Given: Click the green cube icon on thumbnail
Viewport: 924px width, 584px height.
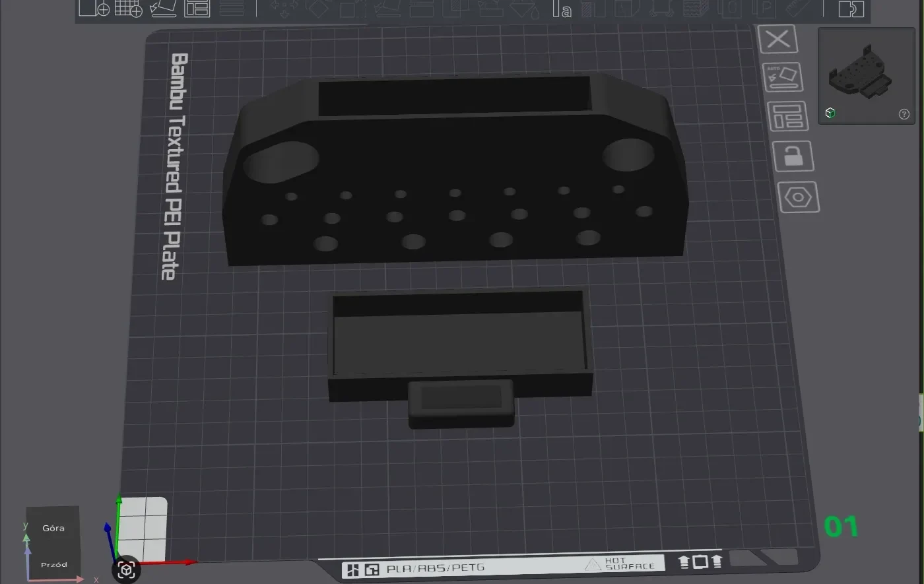Looking at the screenshot, I should tap(830, 114).
